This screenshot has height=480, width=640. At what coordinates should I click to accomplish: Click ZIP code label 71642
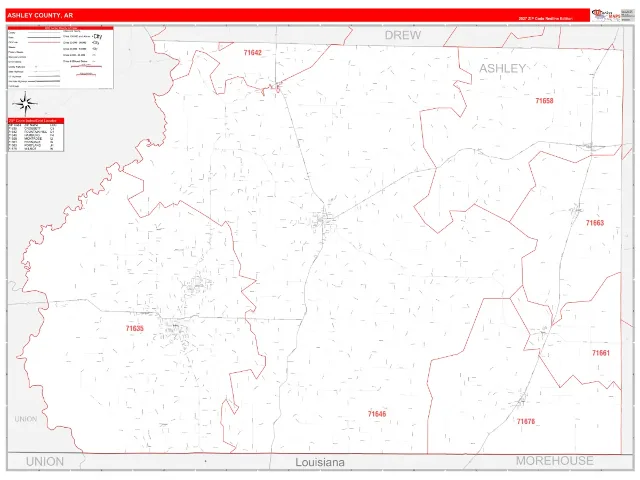253,53
